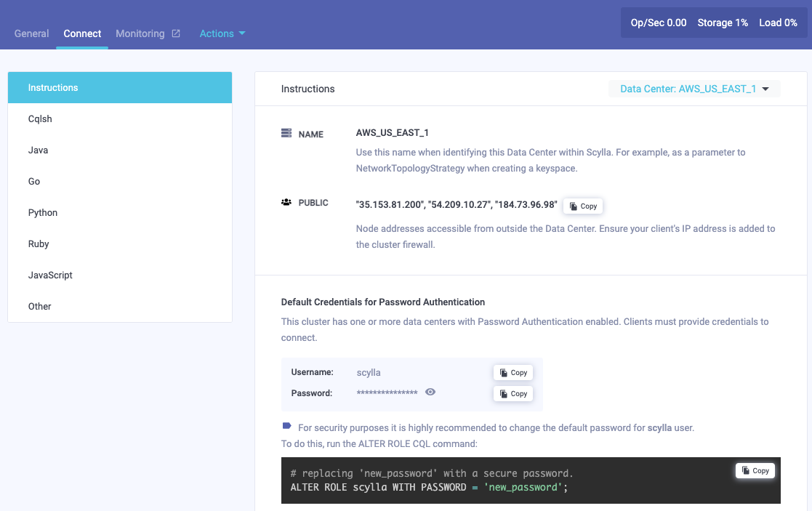Screen dimensions: 812x511
Task: Open the General tab
Action: coord(31,33)
